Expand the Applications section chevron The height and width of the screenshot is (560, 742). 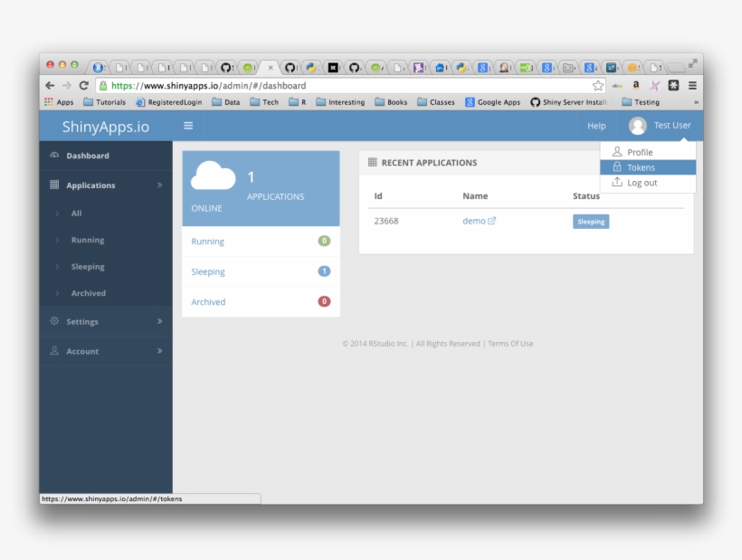(x=161, y=185)
